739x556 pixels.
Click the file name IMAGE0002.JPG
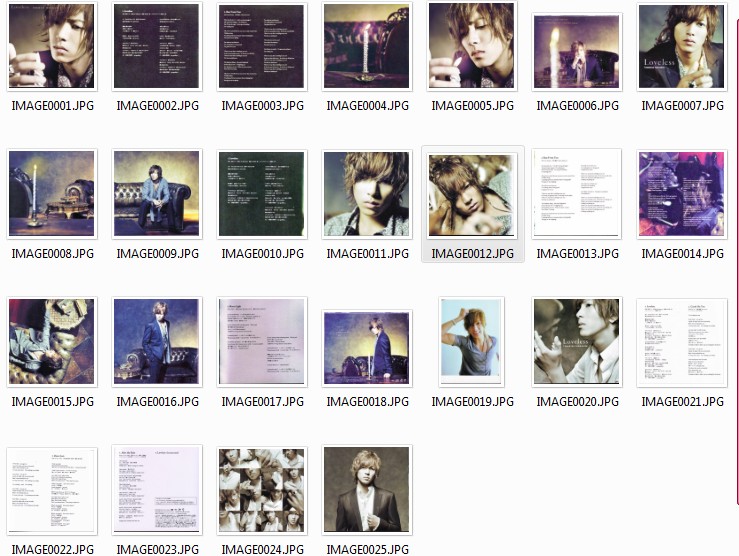coord(157,106)
